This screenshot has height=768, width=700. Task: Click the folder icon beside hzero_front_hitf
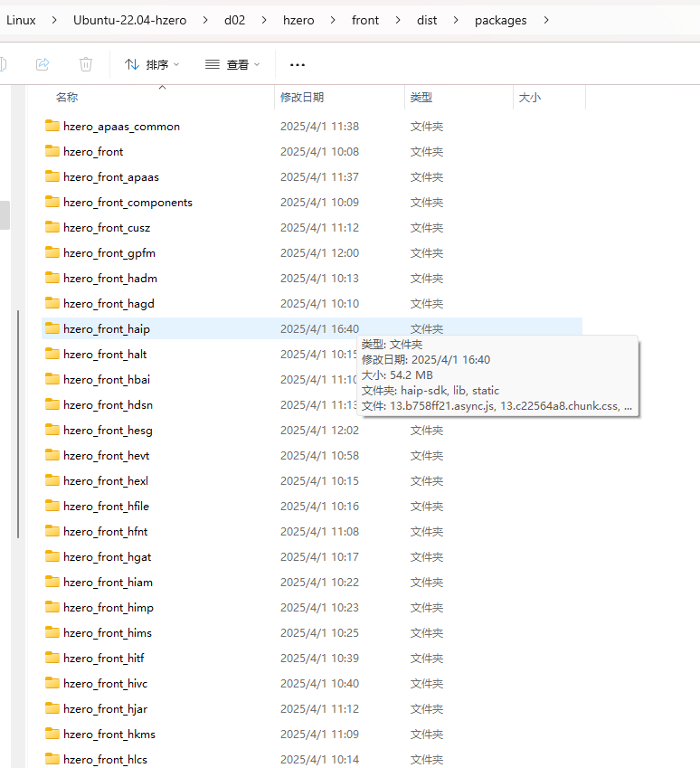(x=52, y=658)
